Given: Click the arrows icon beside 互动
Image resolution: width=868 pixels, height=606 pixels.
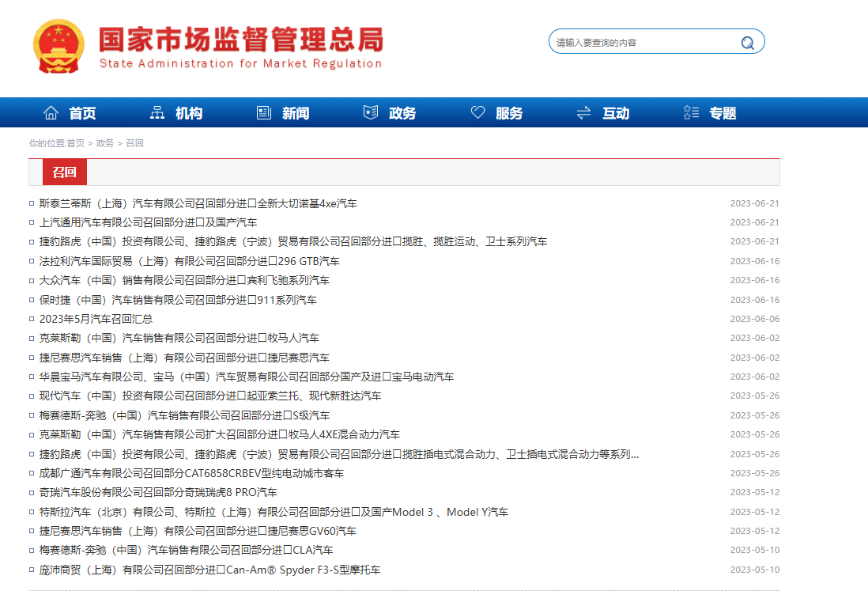Looking at the screenshot, I should pyautogui.click(x=584, y=113).
